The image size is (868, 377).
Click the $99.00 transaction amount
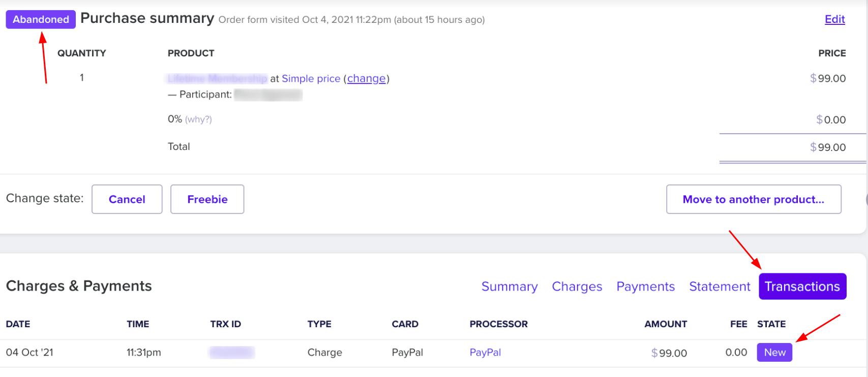coord(669,353)
